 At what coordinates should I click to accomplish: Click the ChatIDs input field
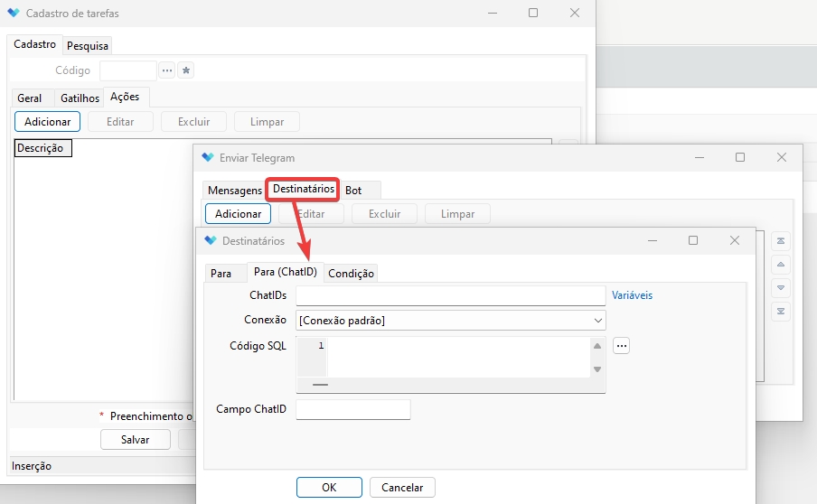(450, 295)
